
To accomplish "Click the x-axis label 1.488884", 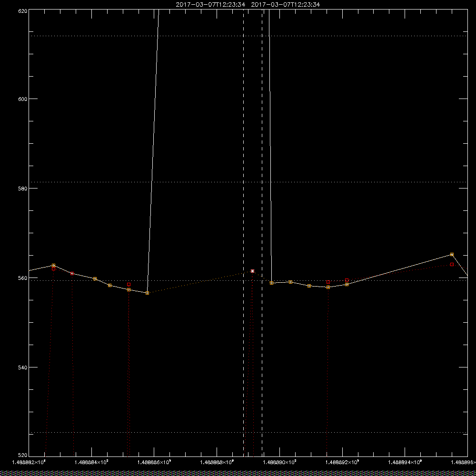I will [x=91, y=462].
